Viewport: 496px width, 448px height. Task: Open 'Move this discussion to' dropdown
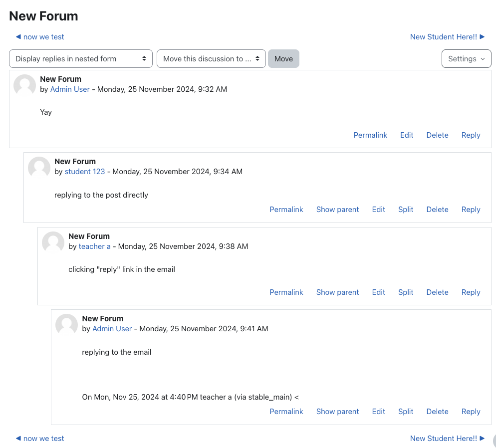click(211, 59)
